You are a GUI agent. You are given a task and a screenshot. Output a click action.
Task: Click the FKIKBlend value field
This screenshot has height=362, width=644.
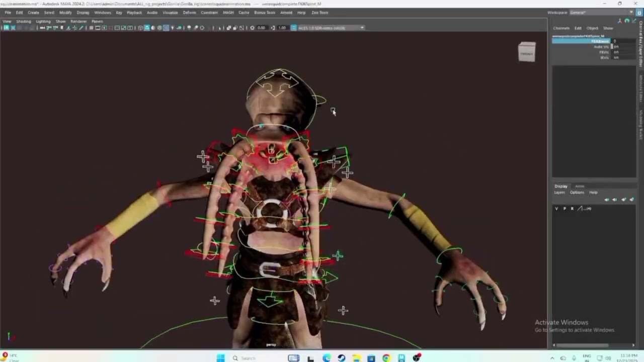[x=623, y=41]
